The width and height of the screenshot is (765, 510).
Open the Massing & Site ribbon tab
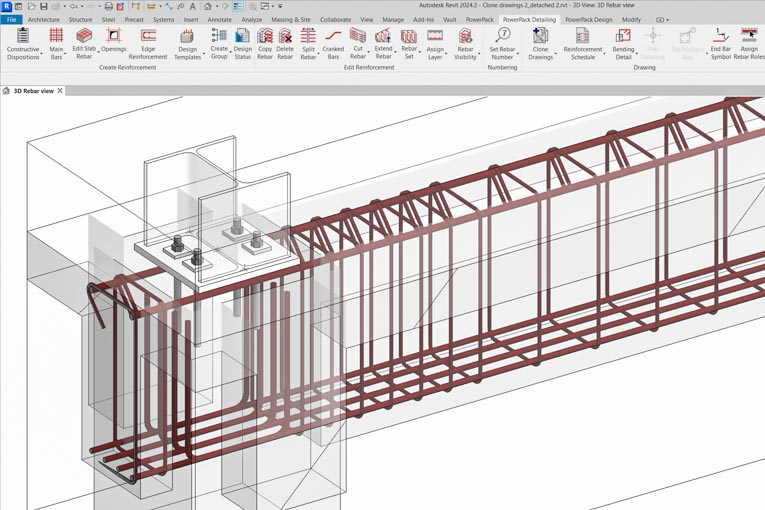click(291, 20)
